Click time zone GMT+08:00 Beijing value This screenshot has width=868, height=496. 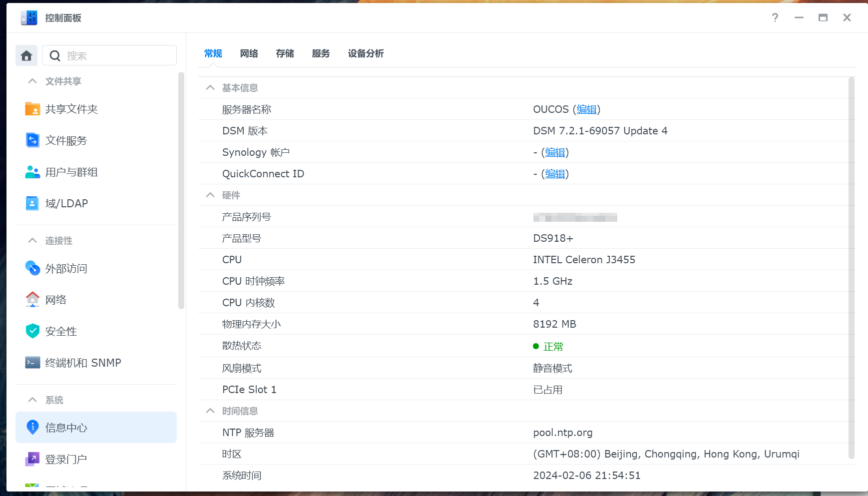[666, 454]
